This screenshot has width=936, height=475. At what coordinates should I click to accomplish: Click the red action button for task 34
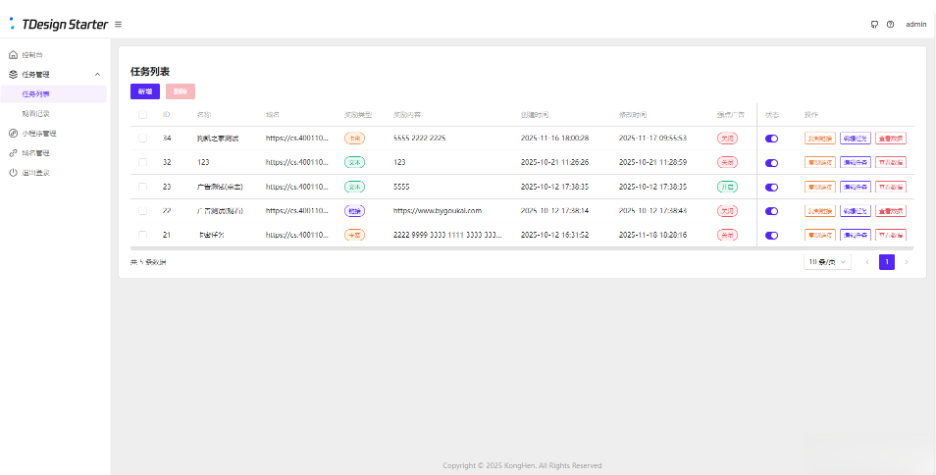(891, 138)
